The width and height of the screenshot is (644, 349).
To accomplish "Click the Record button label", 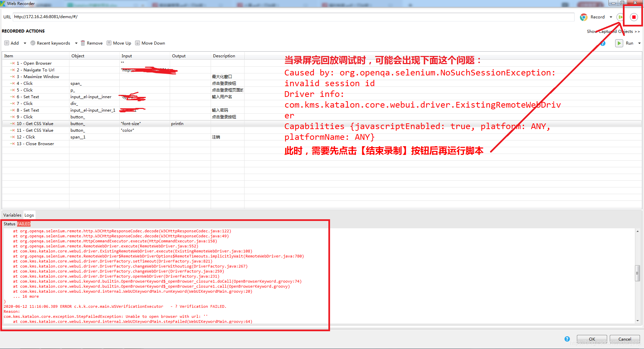I will coord(597,17).
